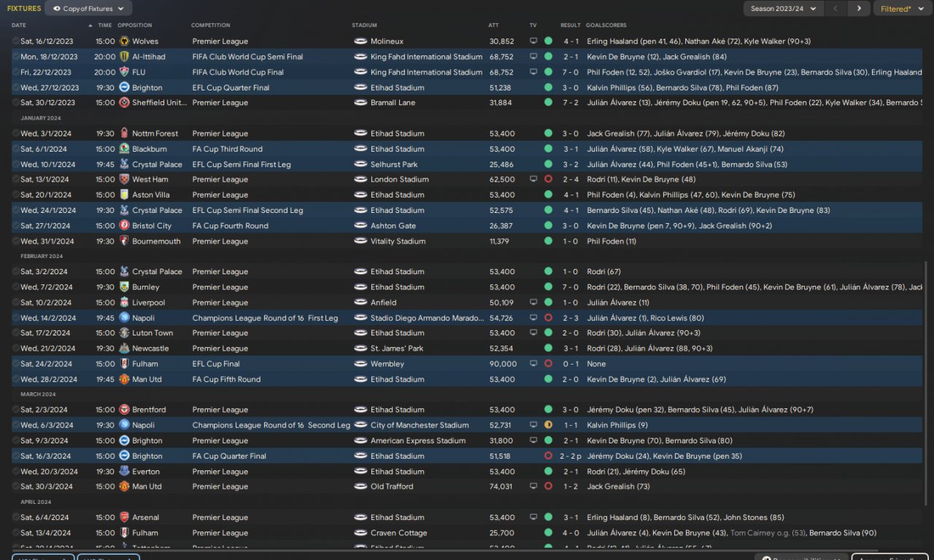Click the Luton Town club badge

[x=124, y=333]
